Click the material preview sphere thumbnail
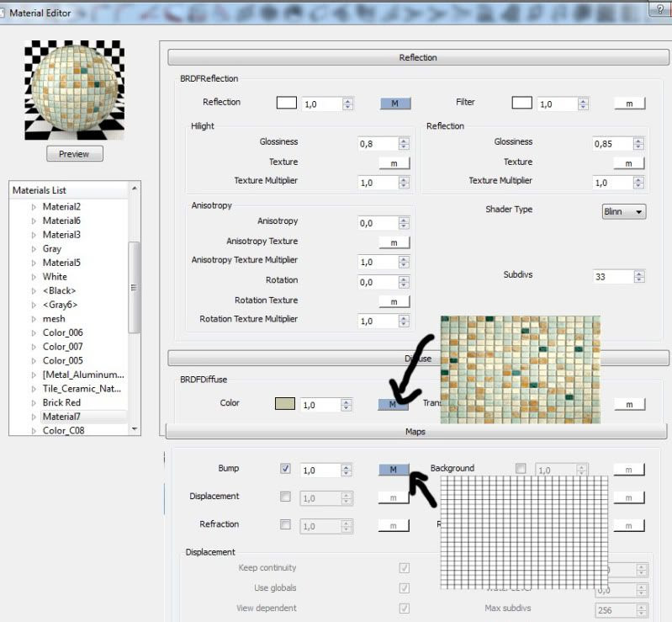 75,90
